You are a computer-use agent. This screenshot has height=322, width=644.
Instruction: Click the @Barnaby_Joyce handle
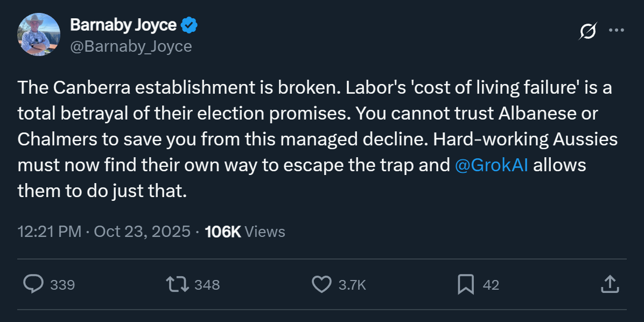(131, 46)
